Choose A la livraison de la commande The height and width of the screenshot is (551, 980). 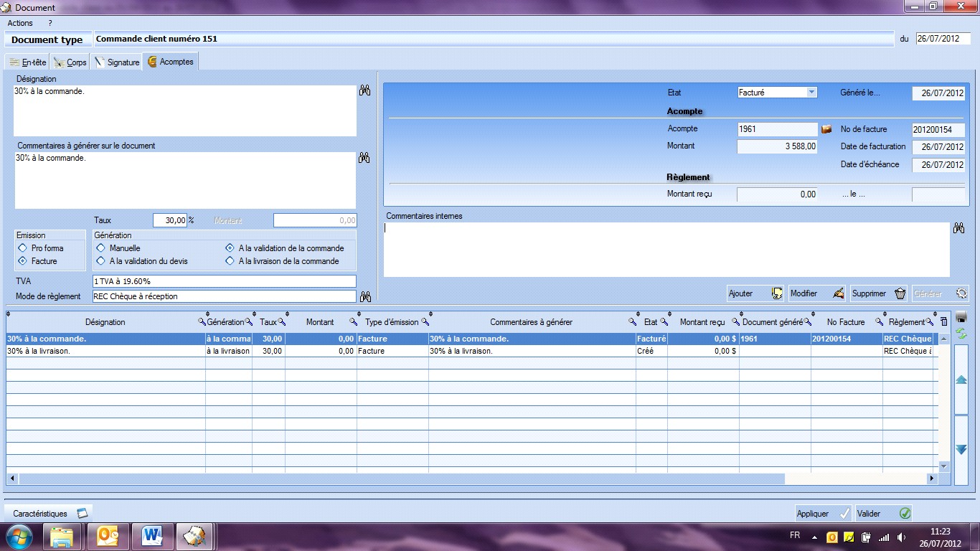click(x=231, y=261)
